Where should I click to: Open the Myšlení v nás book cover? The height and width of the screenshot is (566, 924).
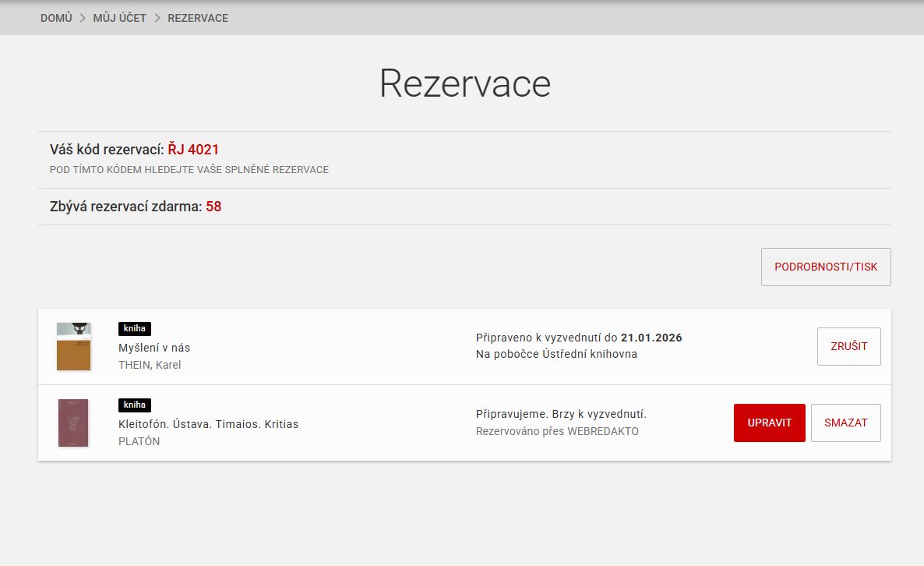click(x=73, y=346)
